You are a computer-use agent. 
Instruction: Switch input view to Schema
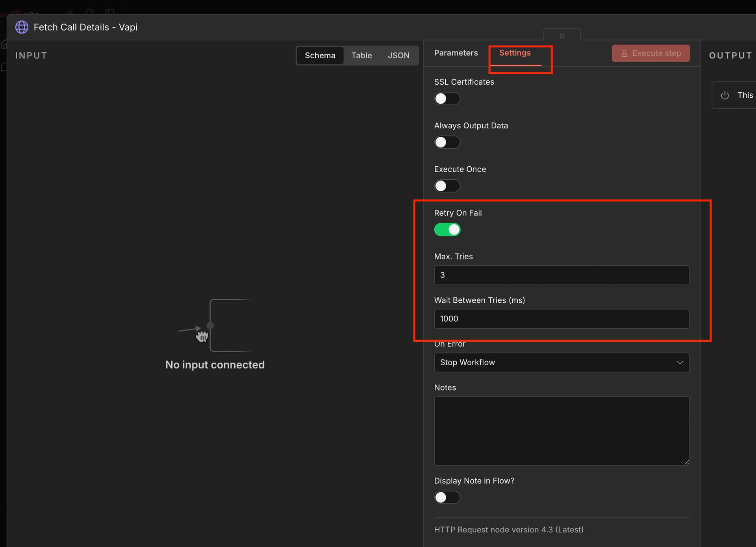(x=320, y=56)
